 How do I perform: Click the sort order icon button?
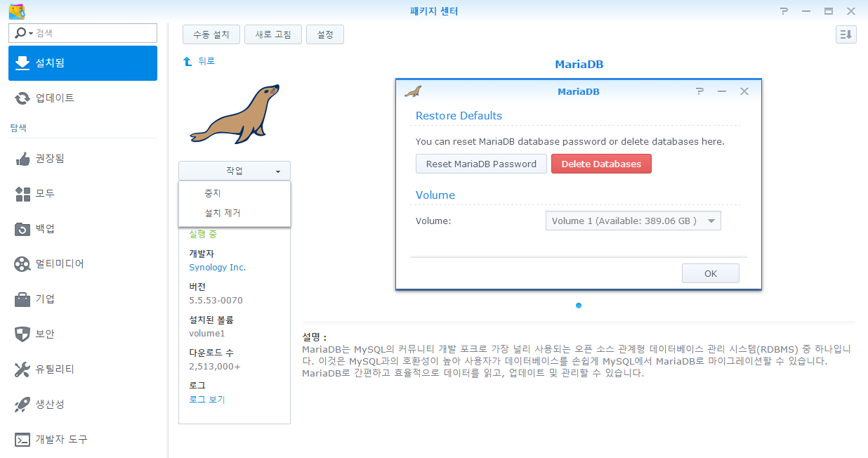point(846,34)
